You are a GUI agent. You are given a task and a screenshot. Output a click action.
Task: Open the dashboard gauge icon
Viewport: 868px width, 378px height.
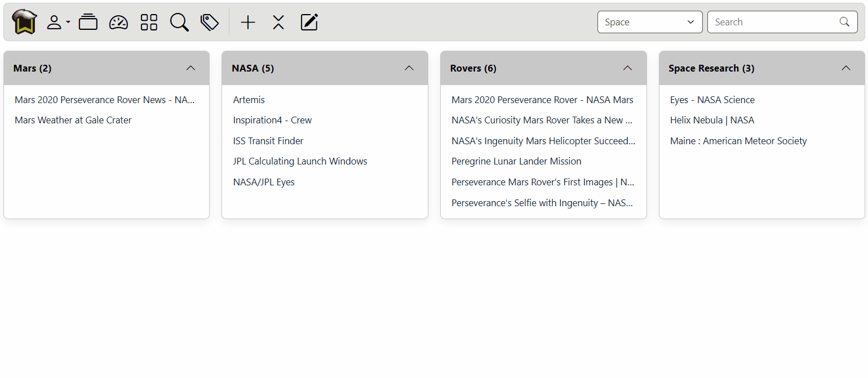coord(118,23)
